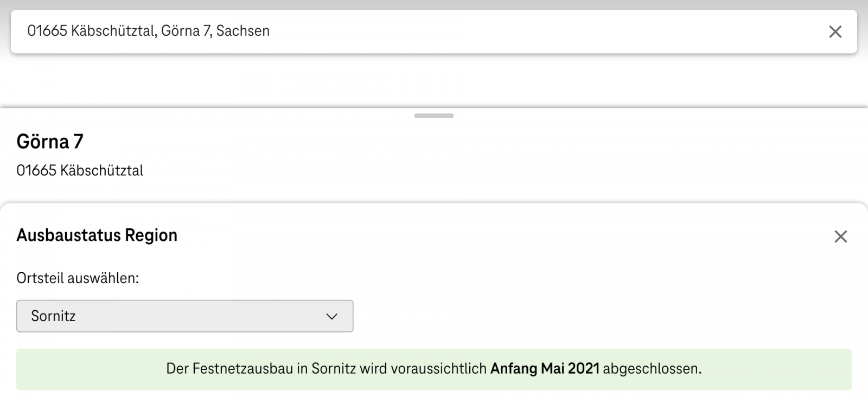Select the Görna 7 address heading

(50, 142)
